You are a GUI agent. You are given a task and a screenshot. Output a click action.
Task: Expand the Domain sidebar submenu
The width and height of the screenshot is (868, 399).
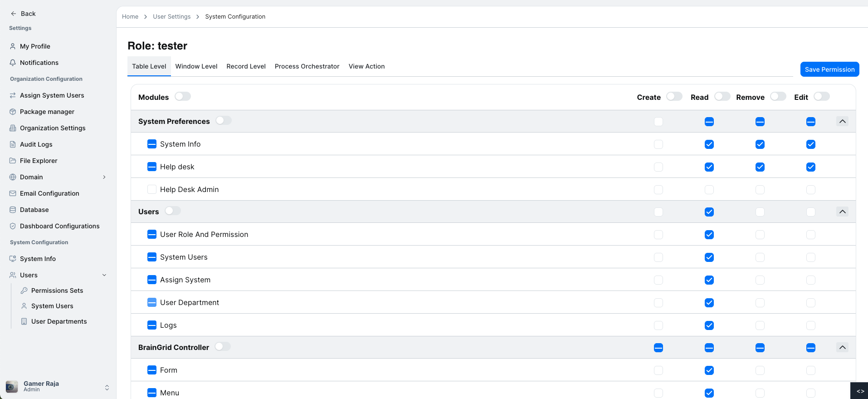pyautogui.click(x=104, y=177)
